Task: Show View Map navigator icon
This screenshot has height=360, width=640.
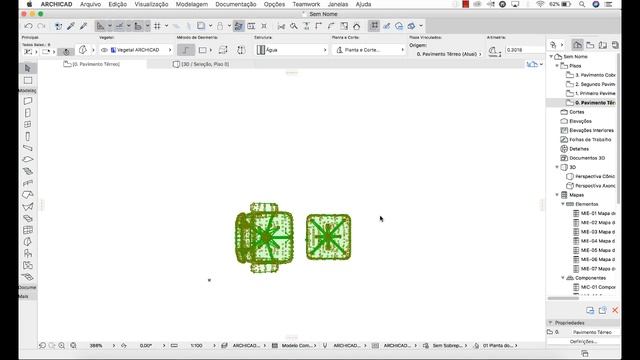Action: pyautogui.click(x=590, y=45)
